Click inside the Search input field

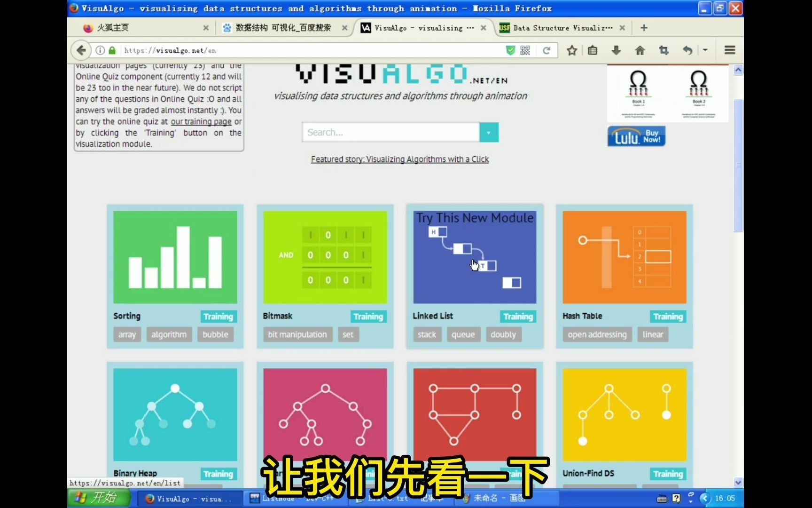tap(390, 132)
